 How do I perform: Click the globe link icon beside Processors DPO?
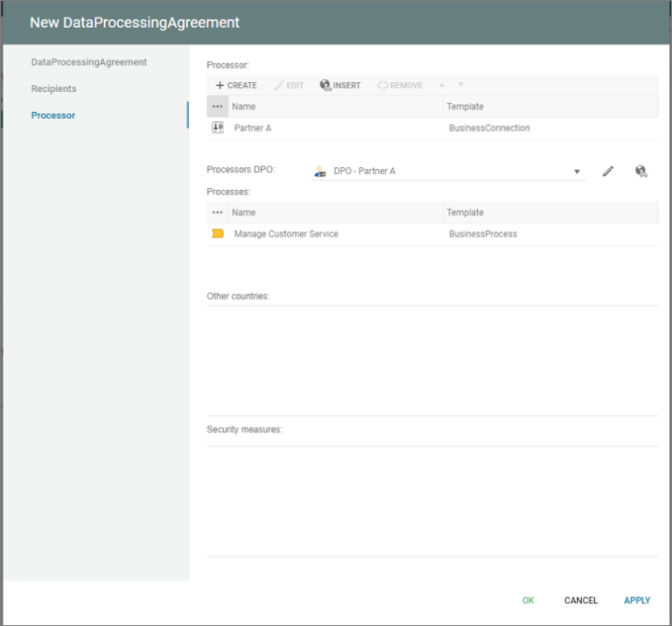tap(640, 172)
